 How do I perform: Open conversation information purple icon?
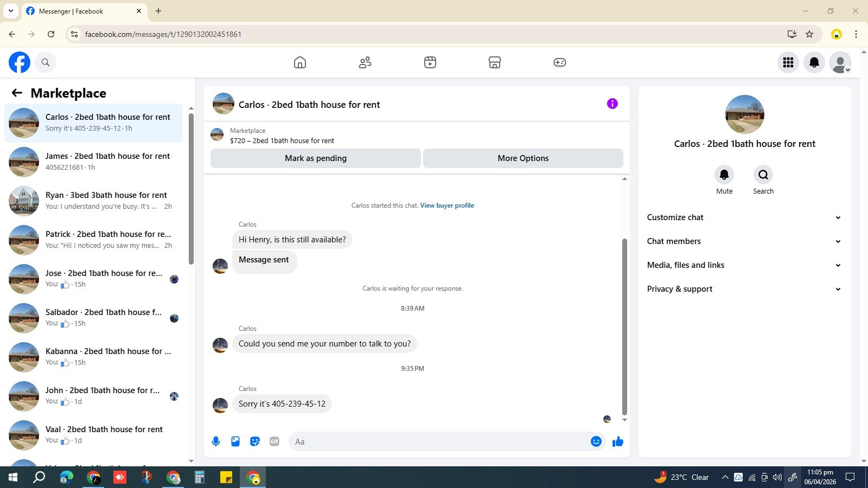[612, 104]
